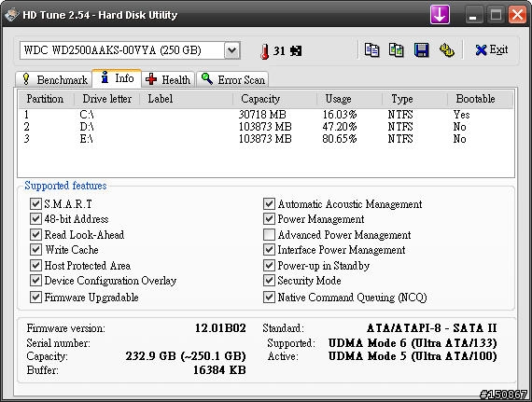Viewport: 532px width, 402px height.
Task: Select the D:\ partition row
Action: pos(266,127)
